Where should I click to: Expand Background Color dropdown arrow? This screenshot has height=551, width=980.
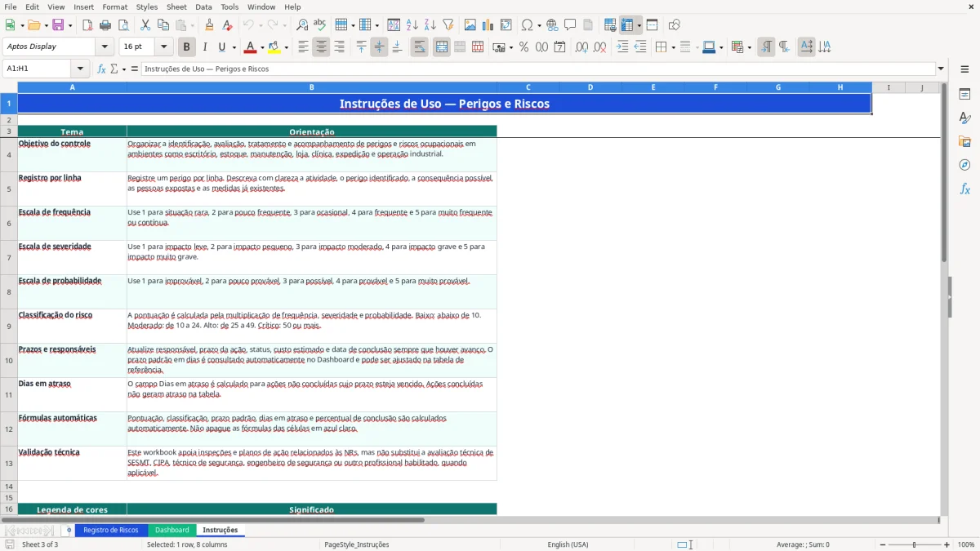pyautogui.click(x=286, y=47)
